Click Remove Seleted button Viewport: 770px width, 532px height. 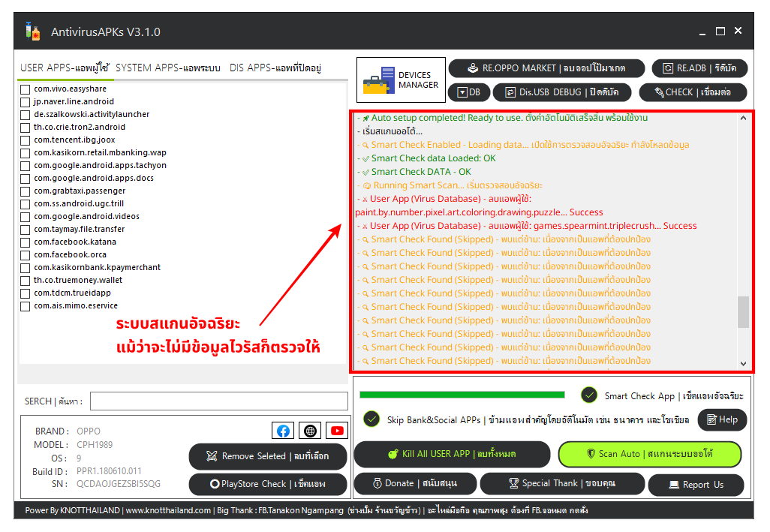pos(268,456)
